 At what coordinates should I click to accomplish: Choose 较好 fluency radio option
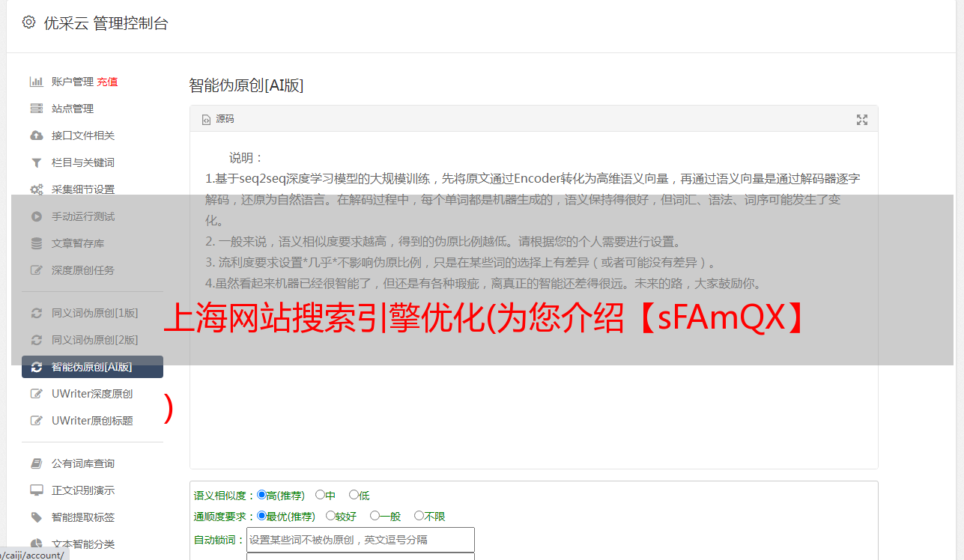pos(330,516)
